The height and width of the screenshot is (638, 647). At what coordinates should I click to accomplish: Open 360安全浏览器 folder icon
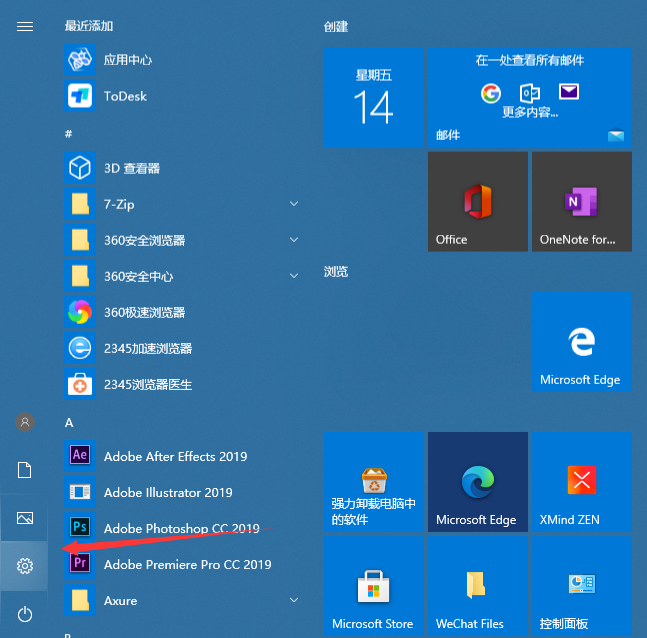click(x=80, y=240)
